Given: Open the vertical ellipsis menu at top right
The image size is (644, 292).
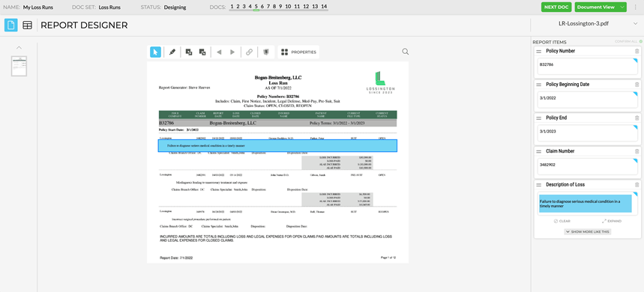Looking at the screenshot, I should [x=635, y=7].
